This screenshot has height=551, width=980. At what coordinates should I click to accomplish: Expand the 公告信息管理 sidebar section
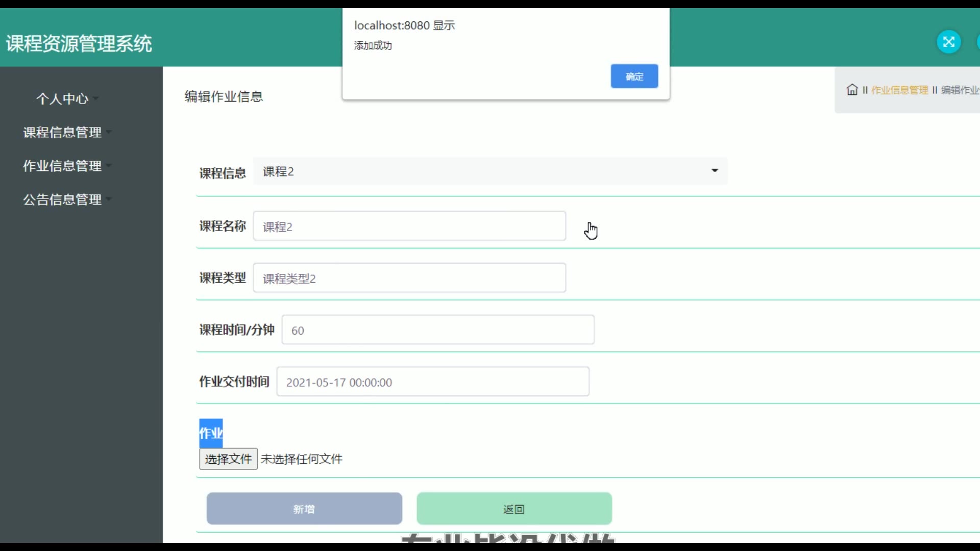[x=62, y=200]
